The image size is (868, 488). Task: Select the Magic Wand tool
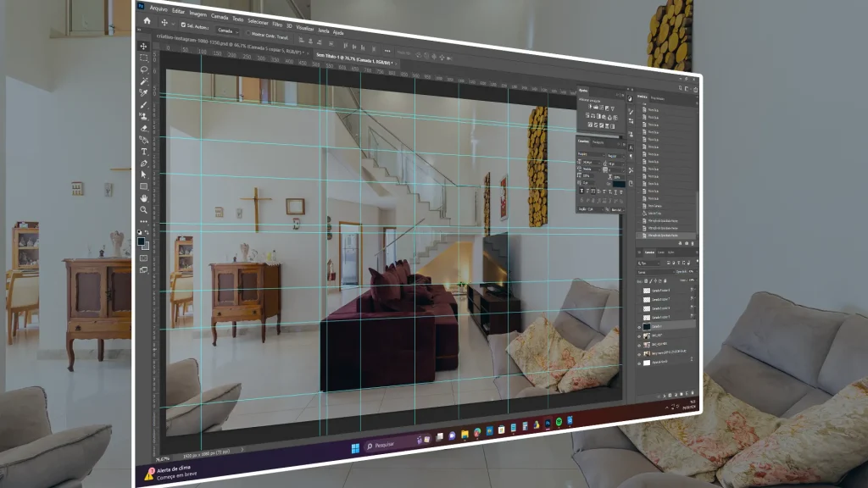144,81
